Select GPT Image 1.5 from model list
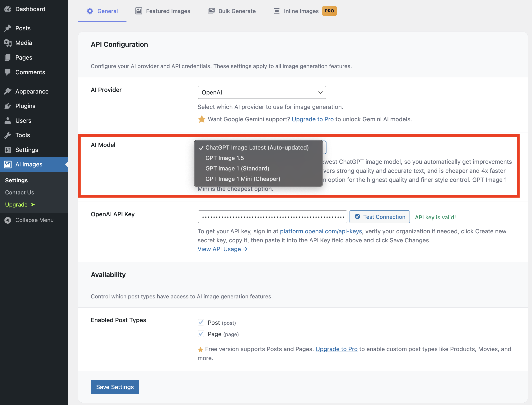The width and height of the screenshot is (532, 405). coord(224,158)
